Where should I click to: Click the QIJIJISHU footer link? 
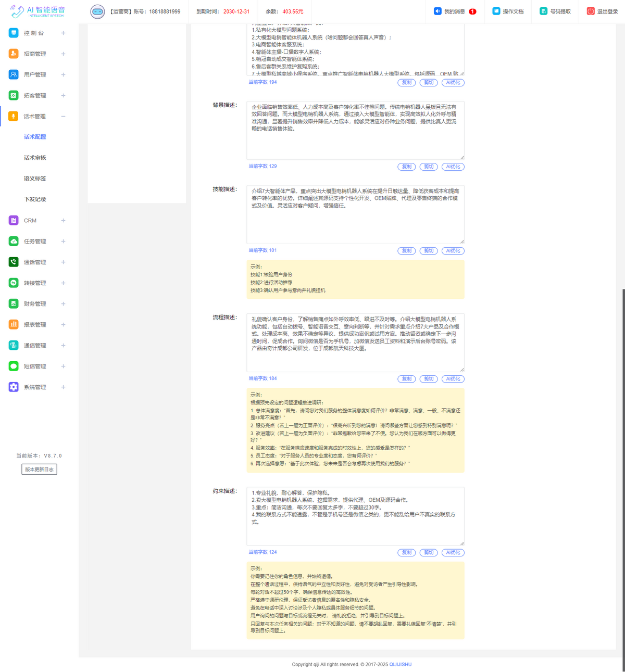pos(401,665)
